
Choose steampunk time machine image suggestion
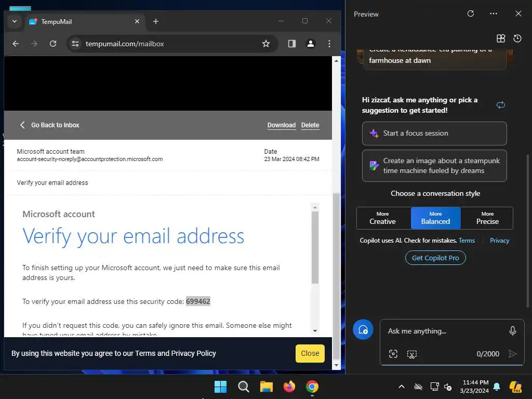pyautogui.click(x=434, y=166)
